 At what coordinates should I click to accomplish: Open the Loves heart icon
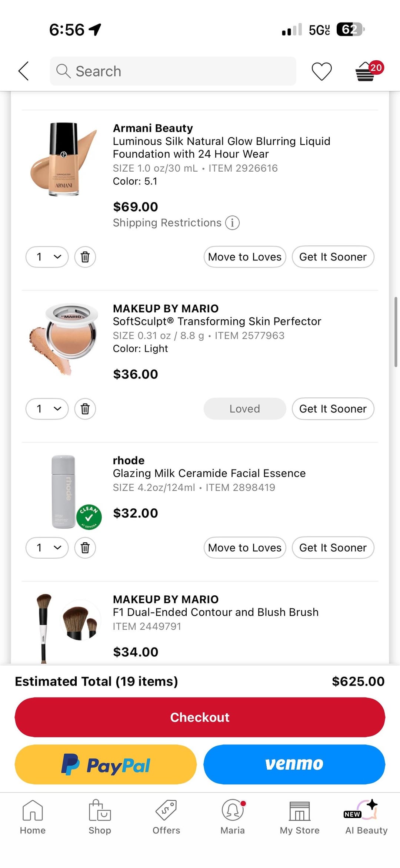321,71
